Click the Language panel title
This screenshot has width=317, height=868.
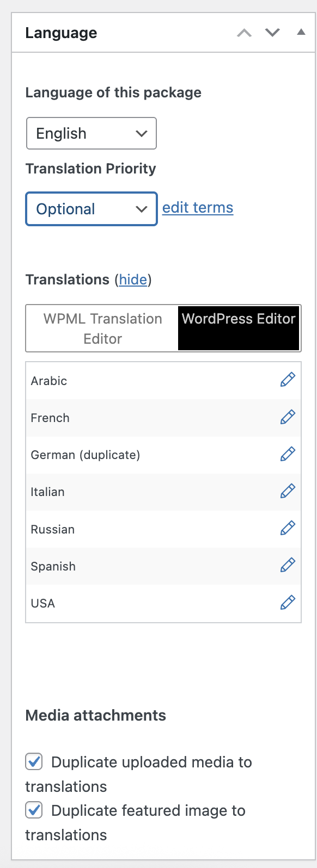[x=61, y=33]
